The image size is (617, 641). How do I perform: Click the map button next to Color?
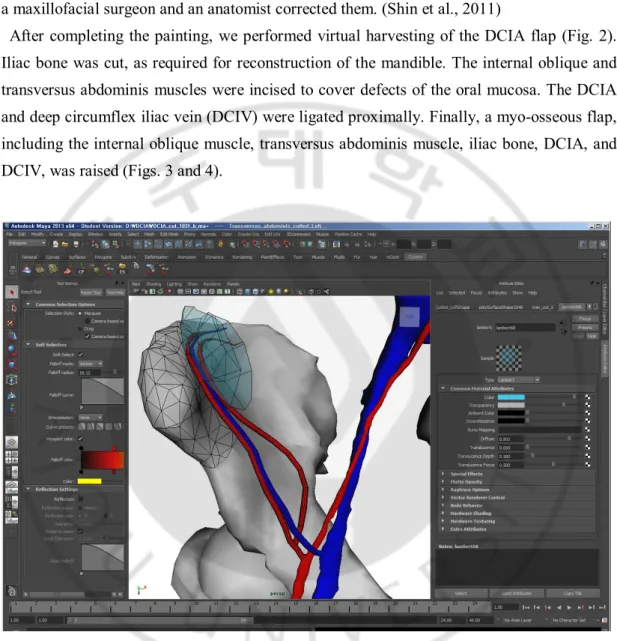pos(588,397)
